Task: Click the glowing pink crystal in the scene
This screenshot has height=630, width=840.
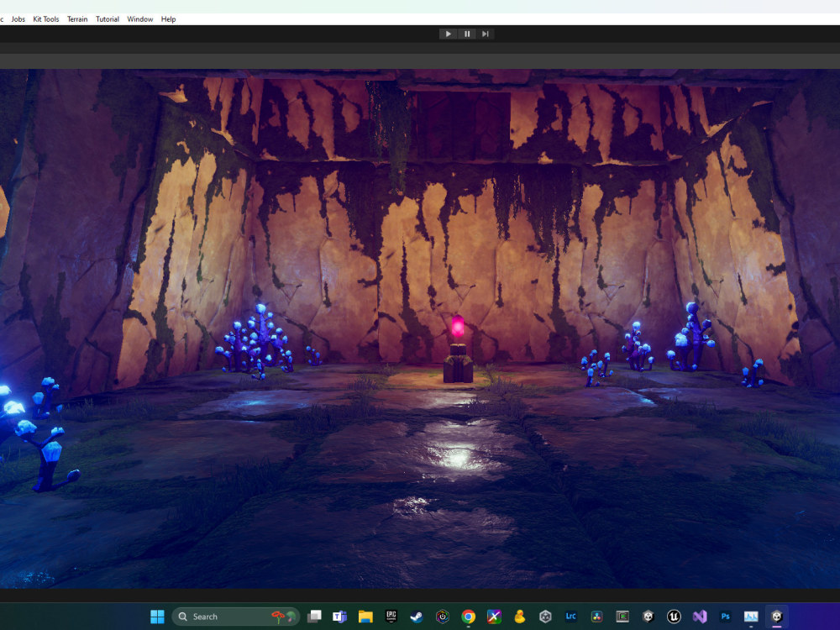Action: click(x=458, y=326)
